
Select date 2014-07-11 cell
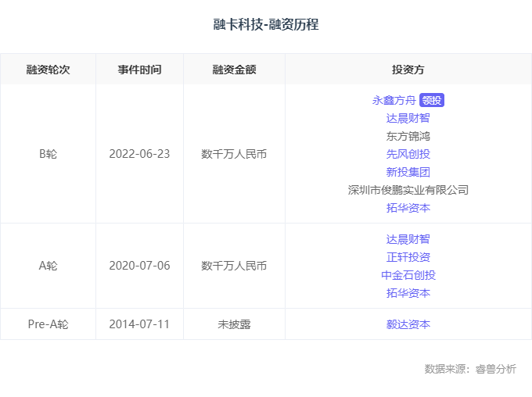(139, 324)
